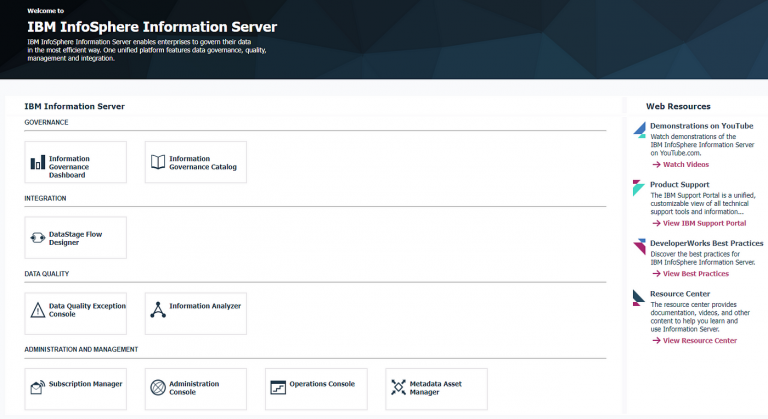Open Metadata Asset Manager label

pyautogui.click(x=435, y=388)
